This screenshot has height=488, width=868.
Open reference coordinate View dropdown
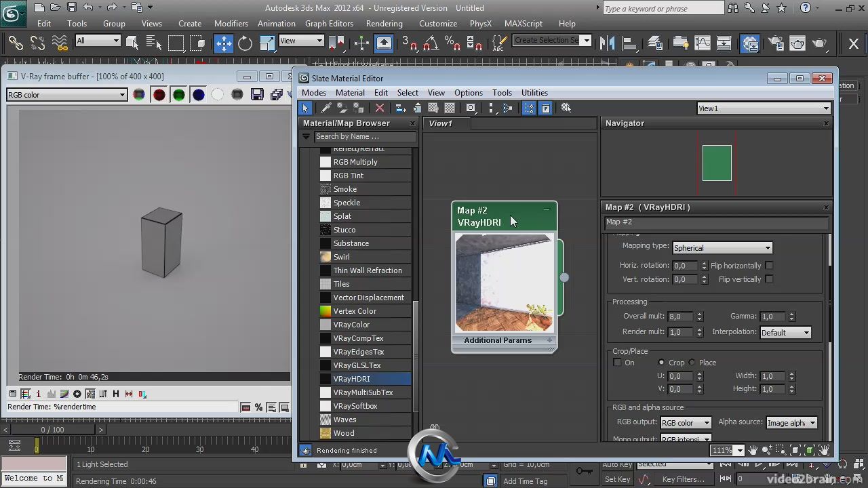301,41
